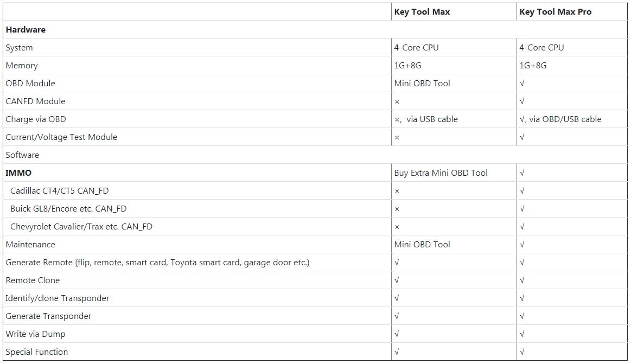Viewport: 631px width, 364px height.
Task: Click the Software row label
Action: [22, 155]
